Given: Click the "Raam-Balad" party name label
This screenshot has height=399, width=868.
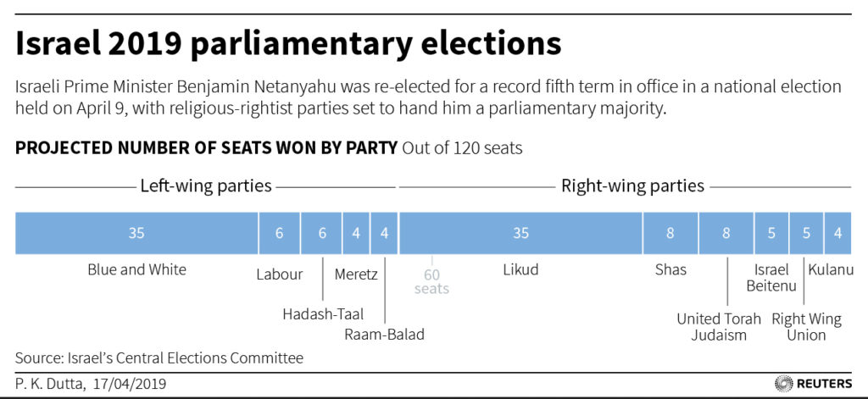Looking at the screenshot, I should 384,334.
